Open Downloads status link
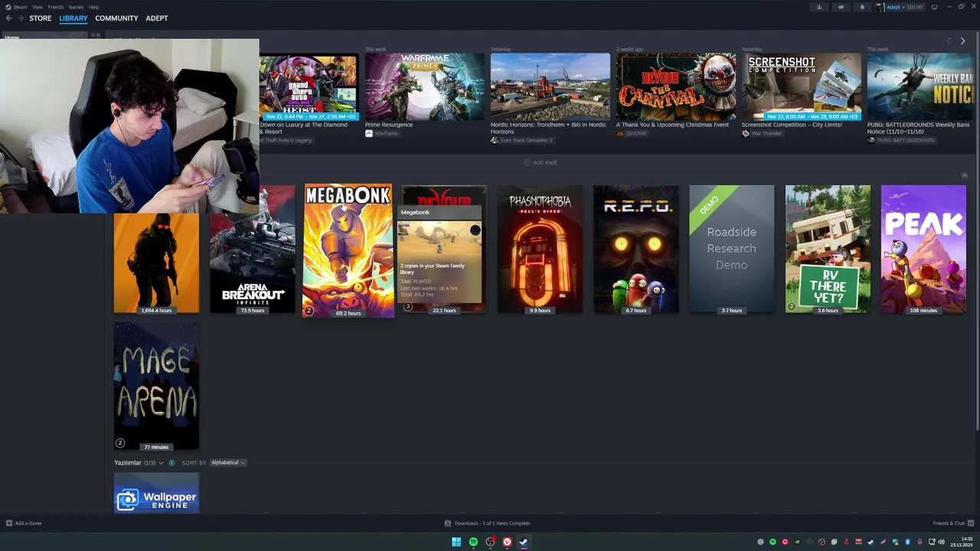The width and height of the screenshot is (980, 551). tap(488, 523)
